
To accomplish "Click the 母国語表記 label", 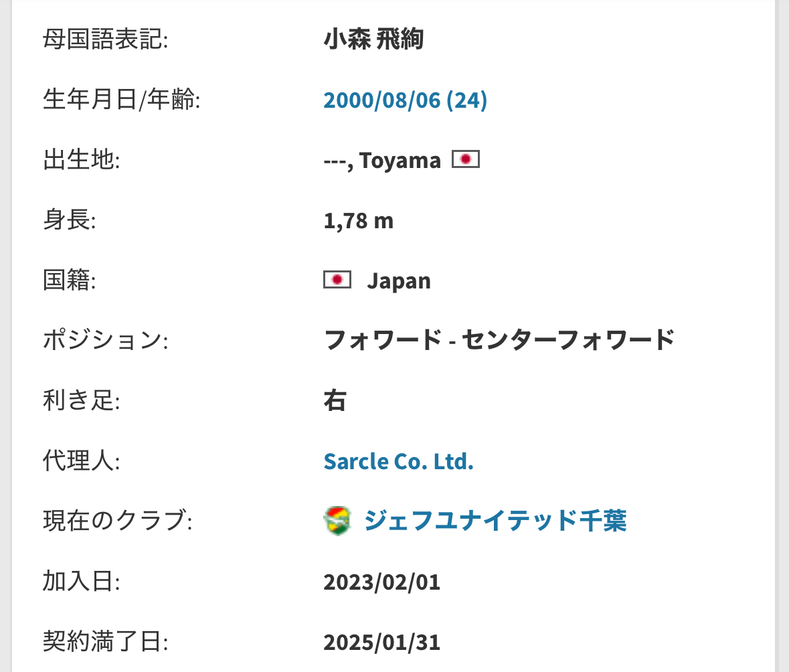I will 105,39.
